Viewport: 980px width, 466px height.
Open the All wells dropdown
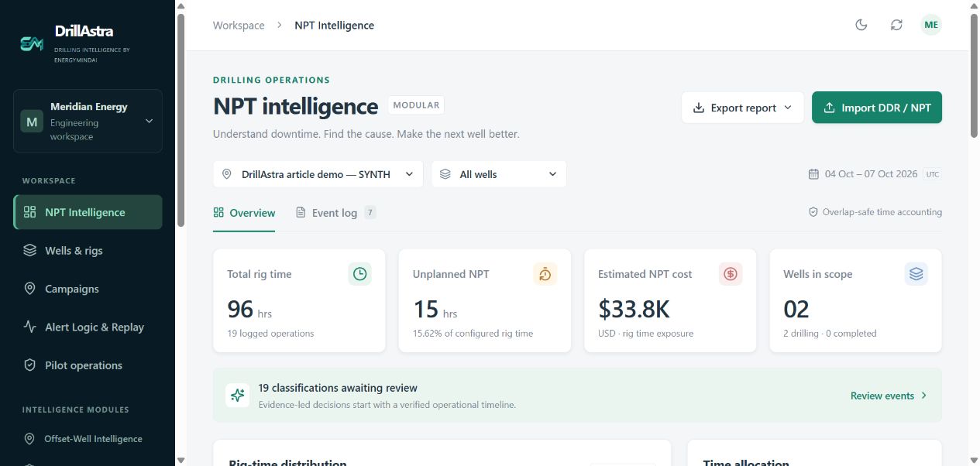click(x=499, y=174)
